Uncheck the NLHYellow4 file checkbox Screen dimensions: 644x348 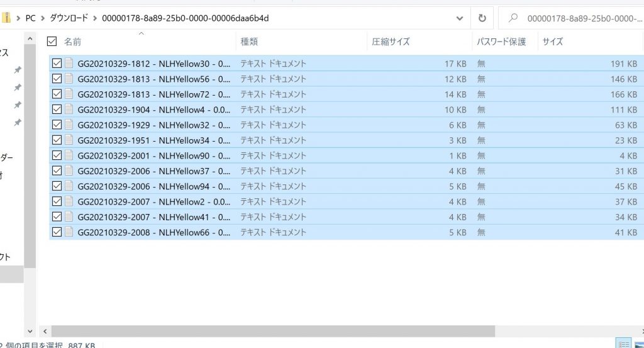tap(57, 109)
